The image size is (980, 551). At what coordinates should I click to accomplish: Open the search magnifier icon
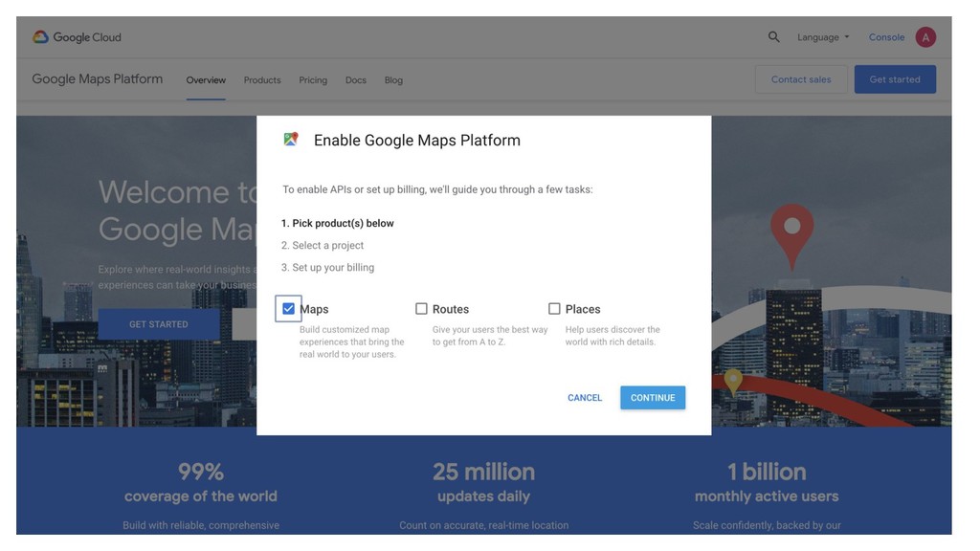pyautogui.click(x=773, y=37)
